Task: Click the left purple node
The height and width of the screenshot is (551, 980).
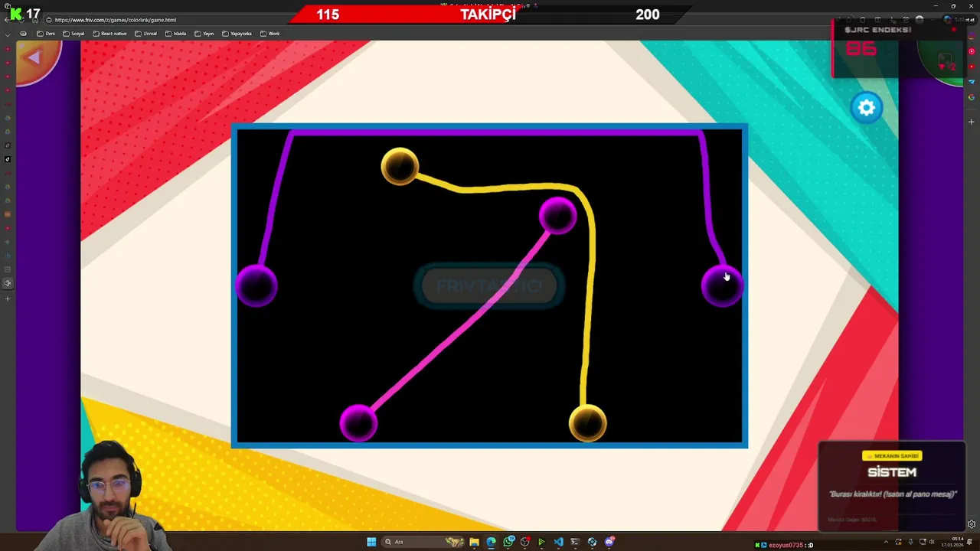Action: [x=256, y=286]
